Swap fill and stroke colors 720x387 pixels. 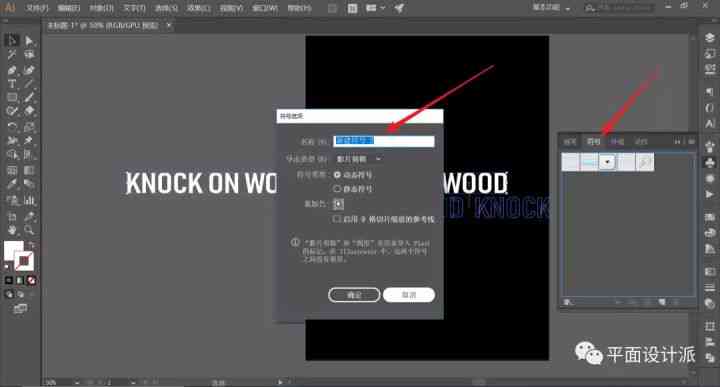coord(31,244)
